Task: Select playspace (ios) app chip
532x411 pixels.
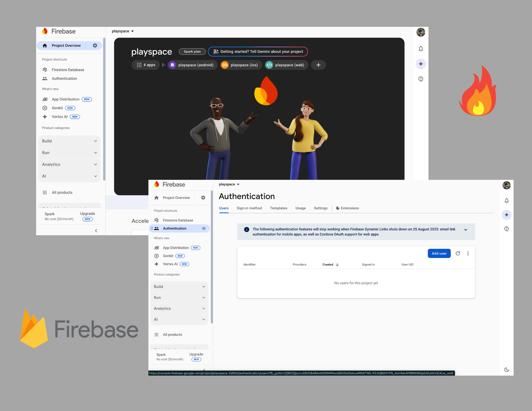Action: 241,65
